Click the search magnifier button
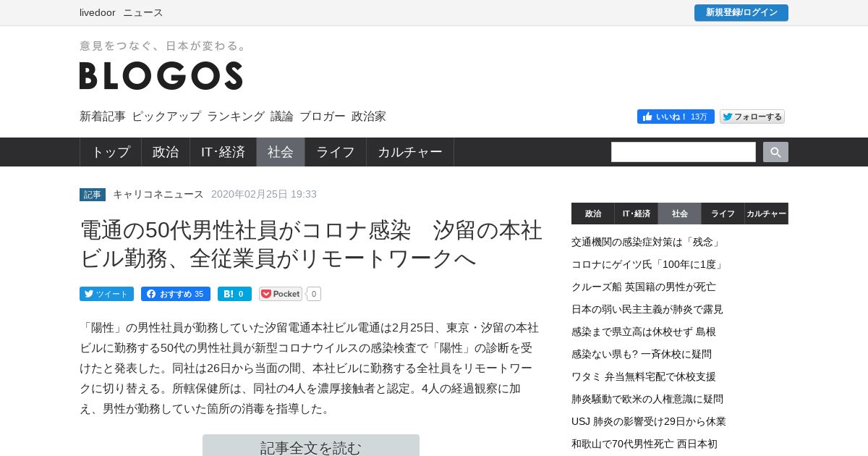868x456 pixels. pos(775,152)
